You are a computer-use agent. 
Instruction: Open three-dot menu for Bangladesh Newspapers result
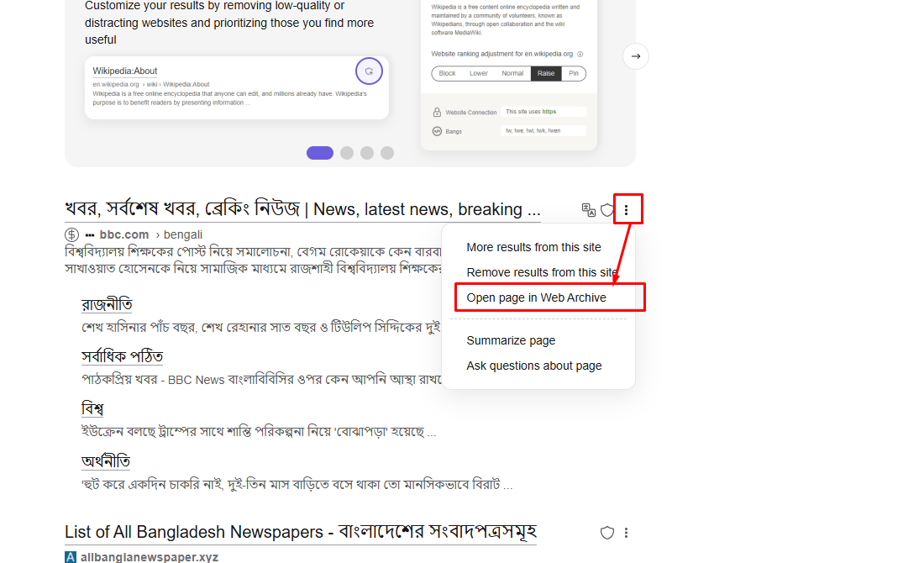pyautogui.click(x=626, y=533)
